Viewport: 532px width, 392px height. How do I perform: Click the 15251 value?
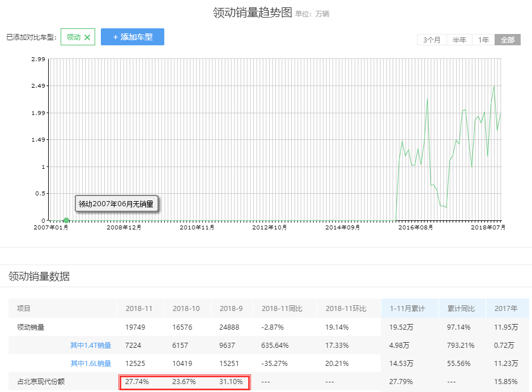[229, 364]
